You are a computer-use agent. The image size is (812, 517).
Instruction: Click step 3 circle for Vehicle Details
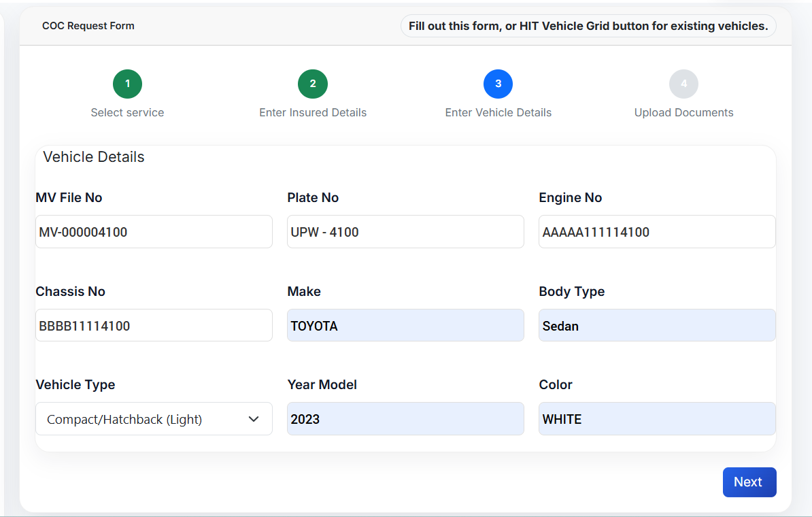click(x=498, y=84)
